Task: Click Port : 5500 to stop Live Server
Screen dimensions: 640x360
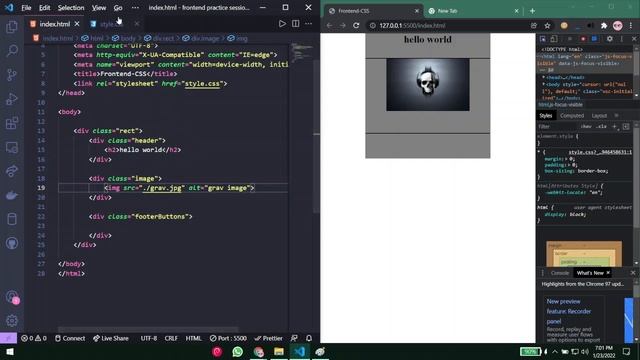Action: click(x=228, y=338)
